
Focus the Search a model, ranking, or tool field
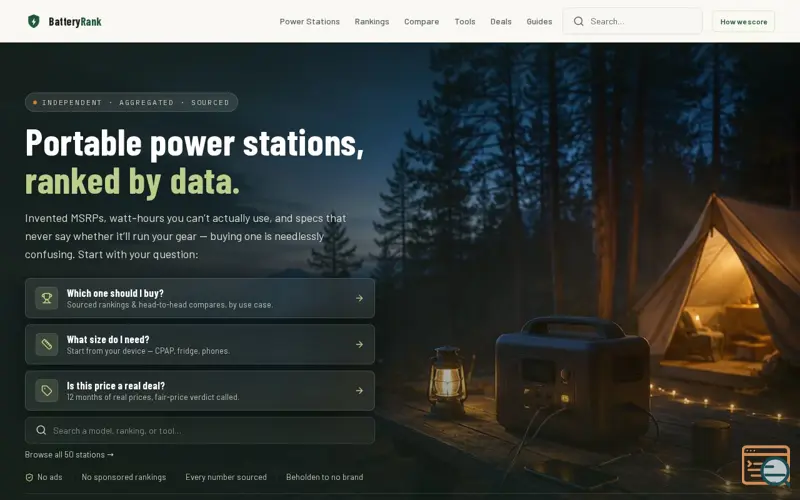[x=199, y=431]
